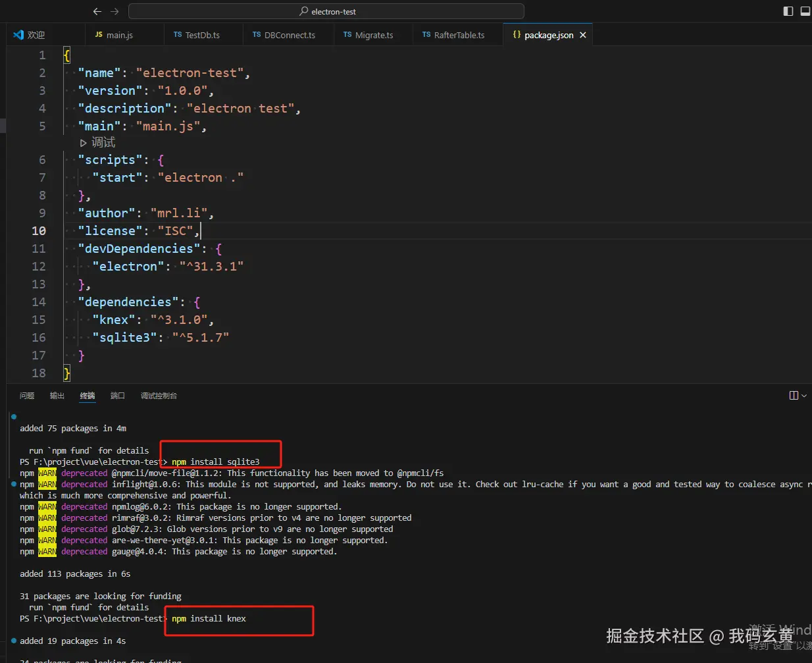This screenshot has height=663, width=812.
Task: Click the TS icon on RafterTable.ts tab
Action: [426, 35]
